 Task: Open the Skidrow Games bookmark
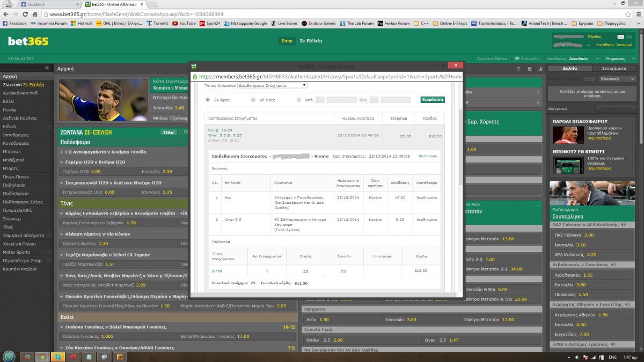tap(319, 24)
